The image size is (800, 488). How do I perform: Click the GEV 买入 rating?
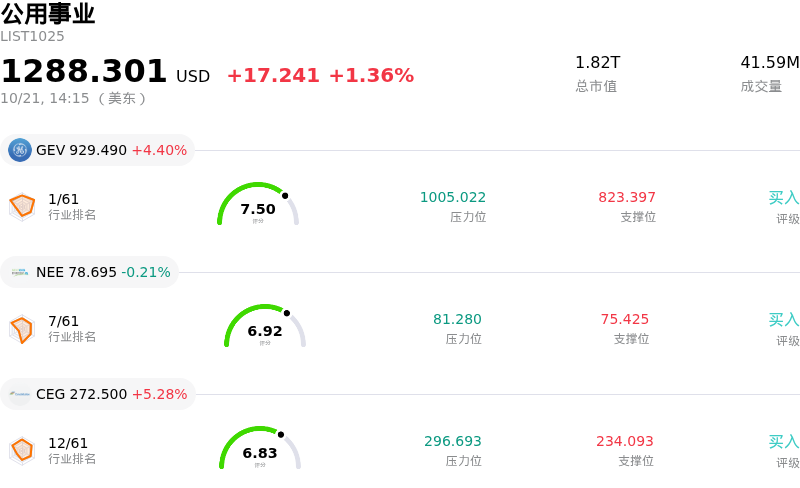pyautogui.click(x=784, y=198)
